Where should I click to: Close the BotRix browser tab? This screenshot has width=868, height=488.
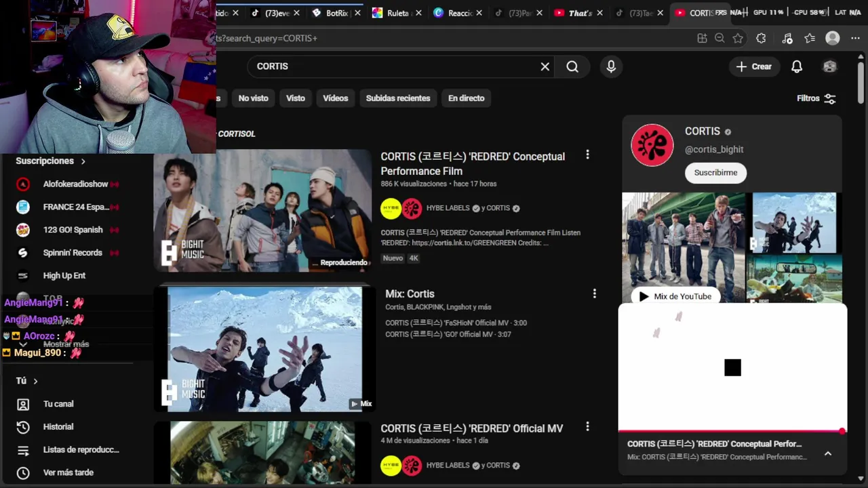coord(357,13)
